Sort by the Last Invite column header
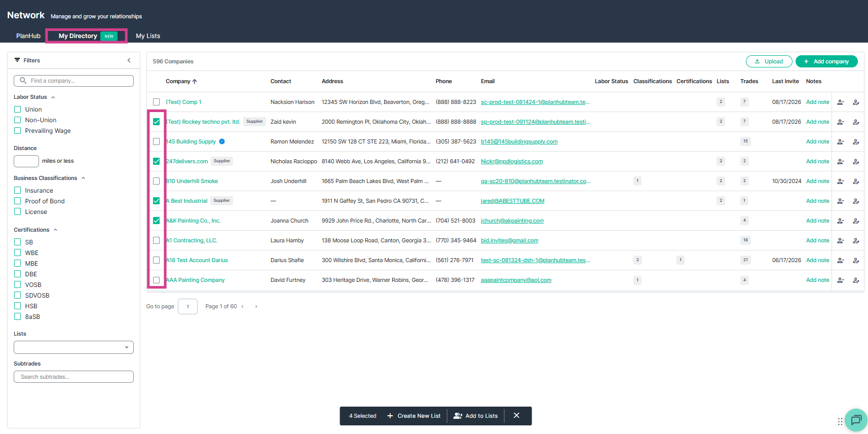868x434 pixels. (x=785, y=82)
